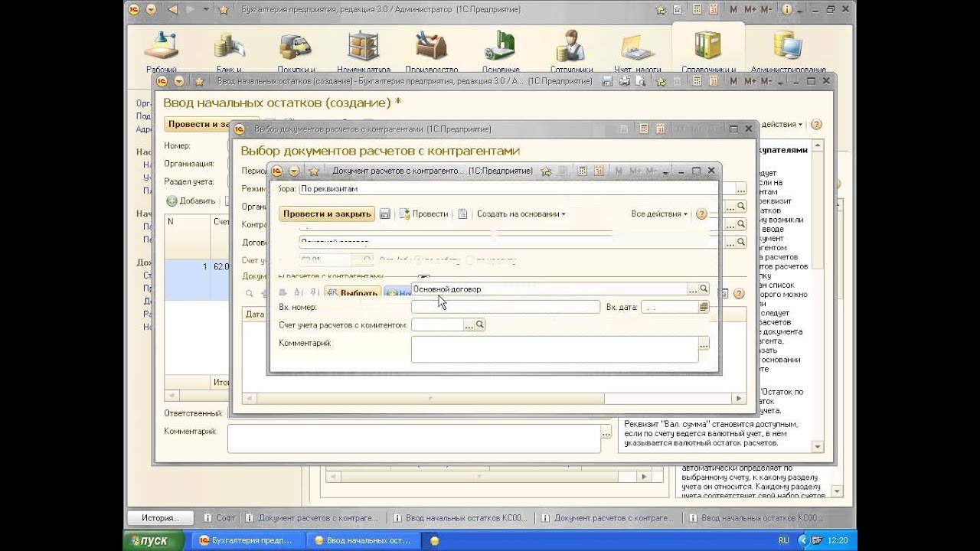The image size is (980, 551).
Task: Open the calendar icon in the main window title bar
Action: click(713, 10)
